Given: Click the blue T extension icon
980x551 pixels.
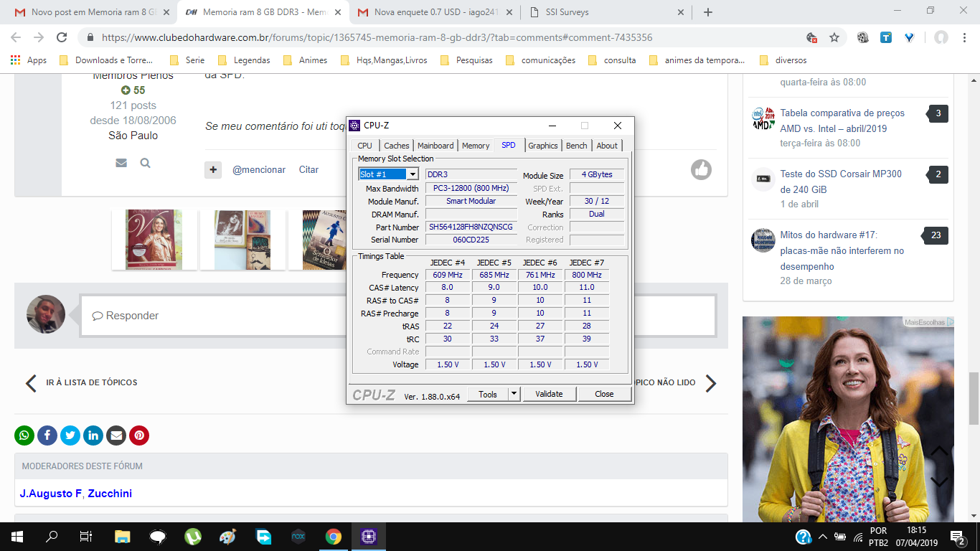Looking at the screenshot, I should pyautogui.click(x=886, y=37).
